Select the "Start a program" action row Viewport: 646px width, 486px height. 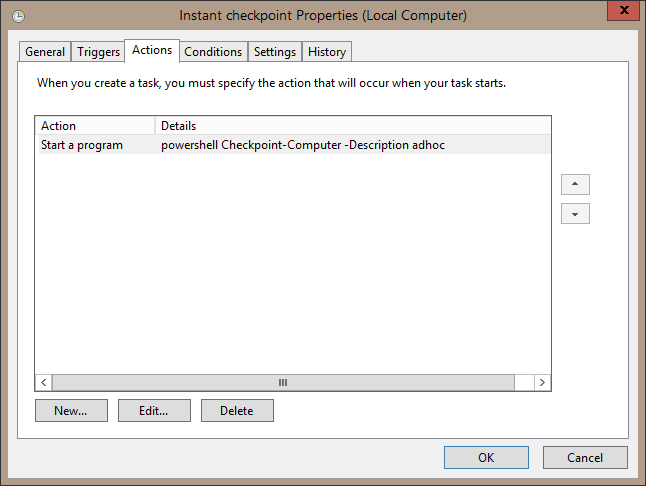pos(82,145)
